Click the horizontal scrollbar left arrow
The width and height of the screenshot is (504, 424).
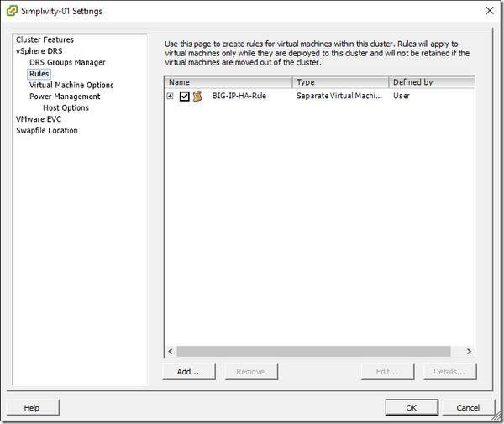[x=171, y=352]
